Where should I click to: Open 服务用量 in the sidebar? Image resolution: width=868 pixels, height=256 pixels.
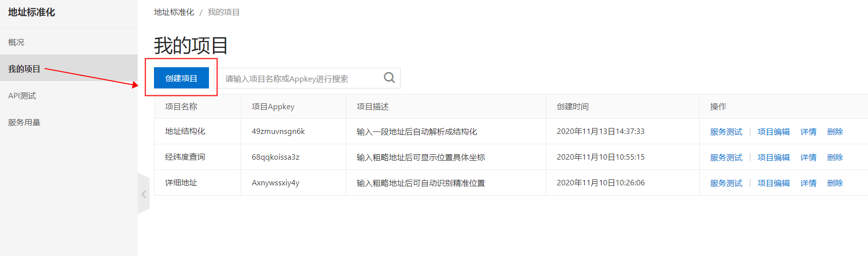(24, 122)
